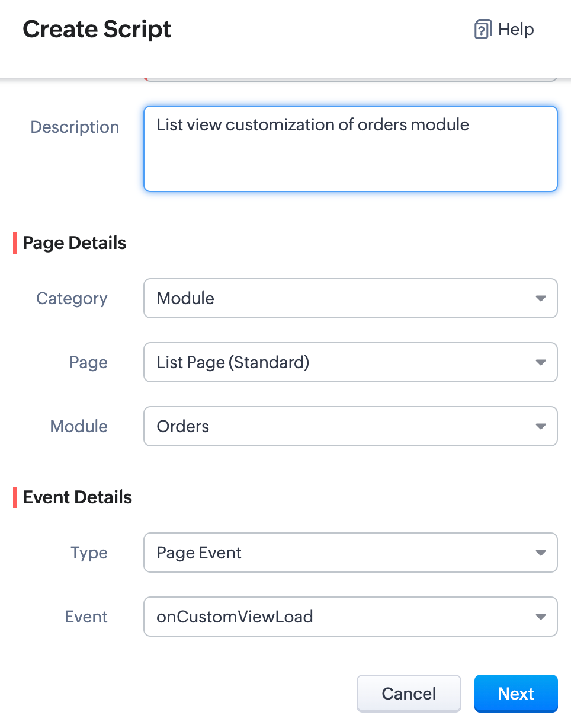Click the Create Script dialog title

click(x=97, y=30)
